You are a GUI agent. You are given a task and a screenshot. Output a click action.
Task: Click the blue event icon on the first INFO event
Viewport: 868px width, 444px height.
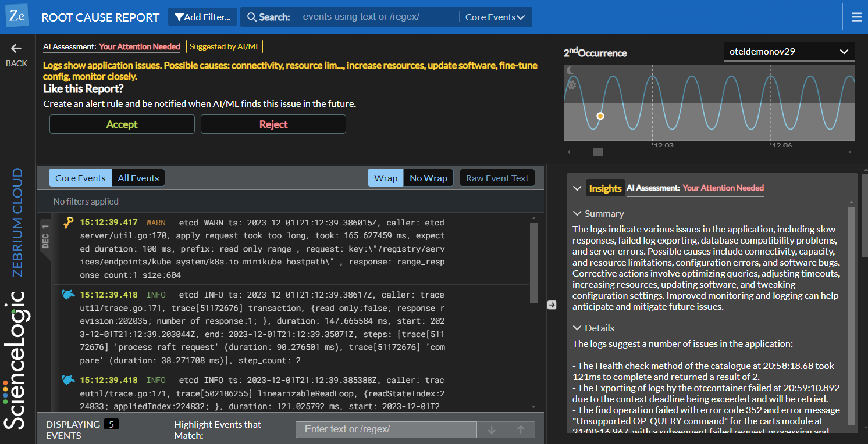tap(68, 295)
